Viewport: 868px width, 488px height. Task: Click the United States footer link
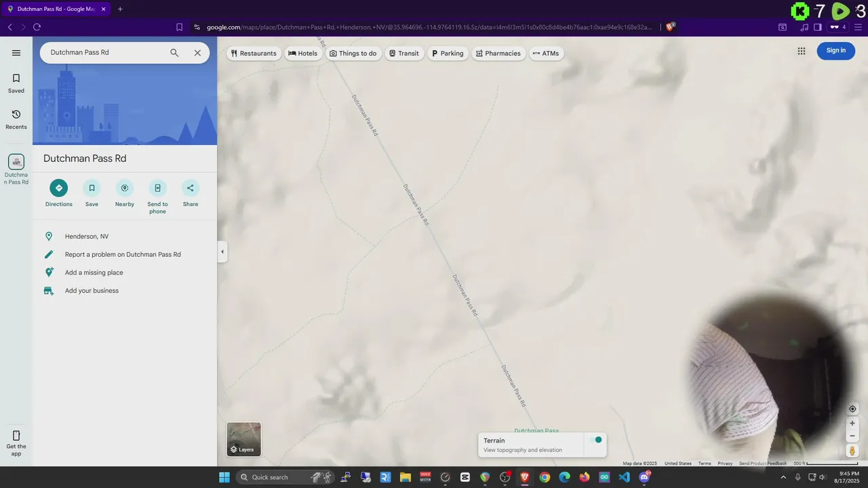[678, 464]
